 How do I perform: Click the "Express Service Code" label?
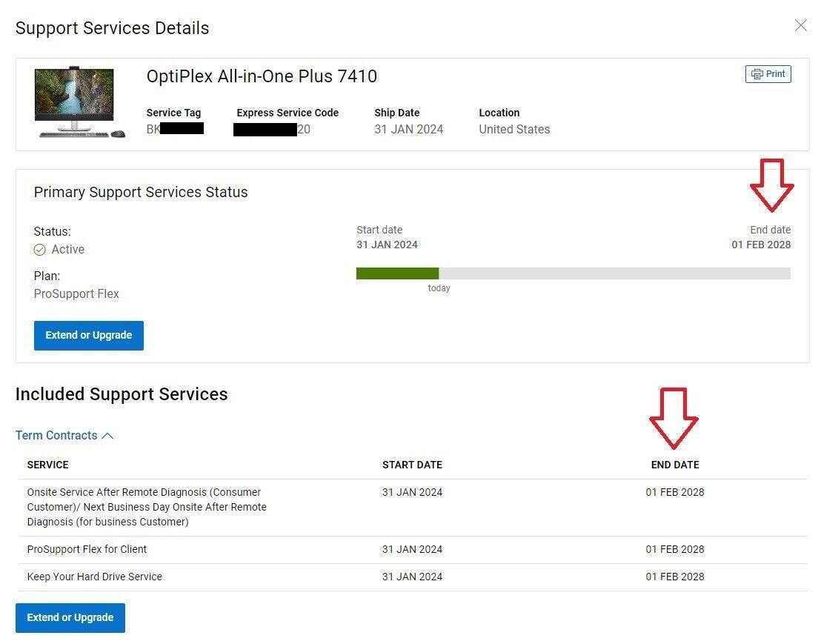tap(287, 113)
